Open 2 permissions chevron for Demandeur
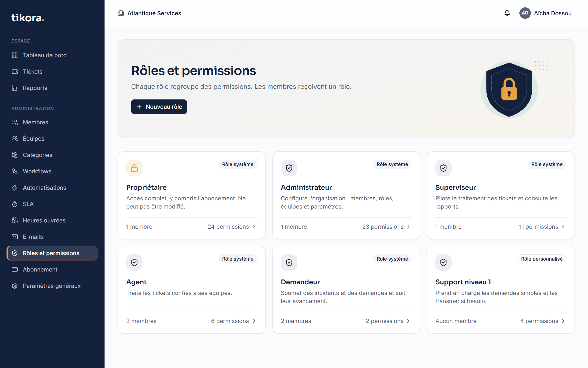The width and height of the screenshot is (588, 368). click(408, 321)
